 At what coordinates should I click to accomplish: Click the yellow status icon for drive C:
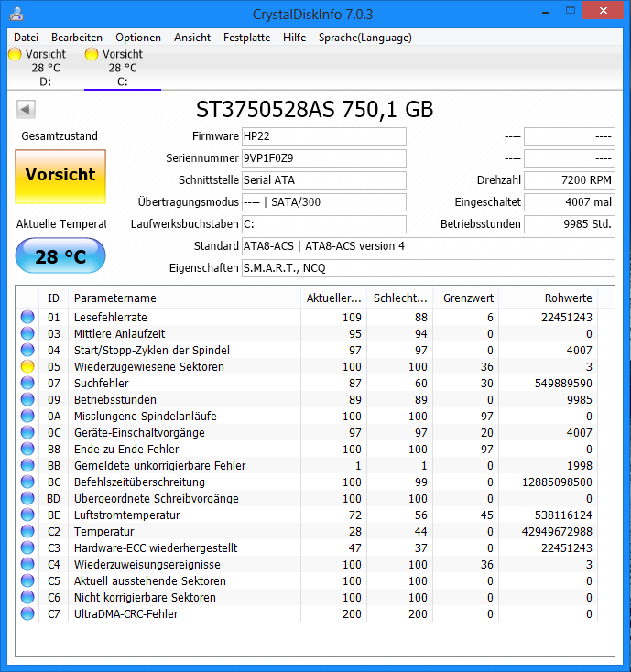pos(92,54)
